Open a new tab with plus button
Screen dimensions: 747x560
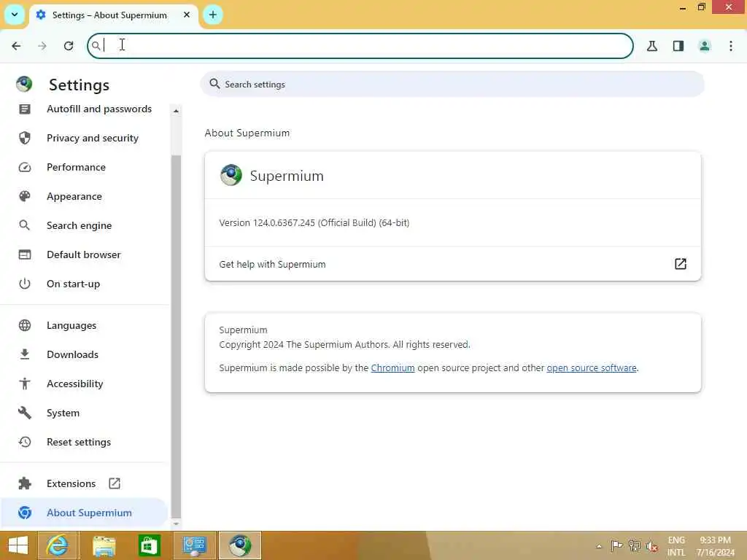point(213,15)
